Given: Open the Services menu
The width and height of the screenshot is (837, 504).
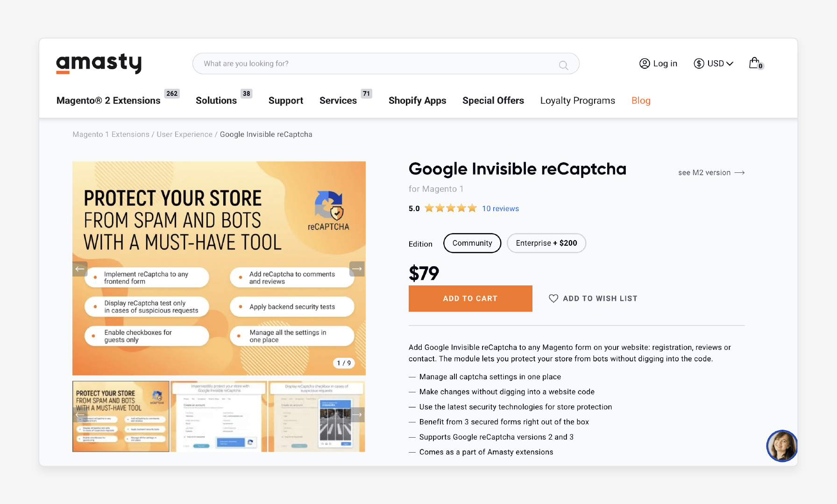Looking at the screenshot, I should click(x=338, y=100).
